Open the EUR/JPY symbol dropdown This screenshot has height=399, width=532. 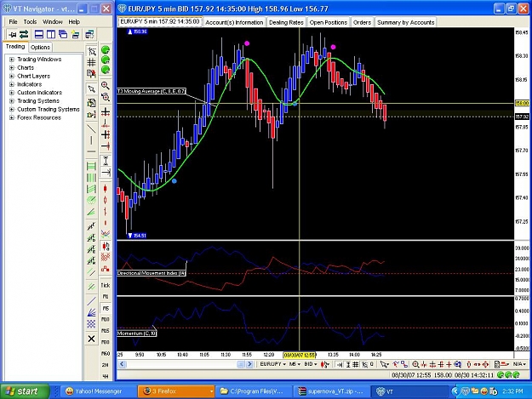pos(273,364)
